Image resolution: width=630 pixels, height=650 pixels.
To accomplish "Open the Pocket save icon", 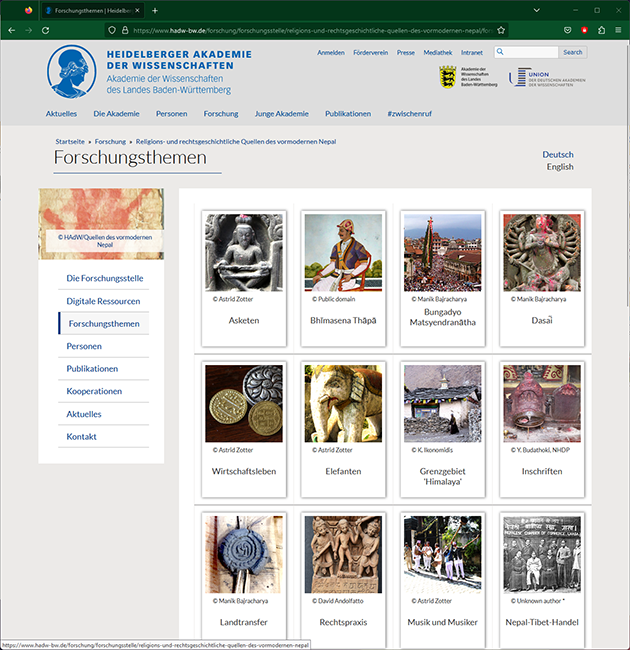I will point(567,30).
